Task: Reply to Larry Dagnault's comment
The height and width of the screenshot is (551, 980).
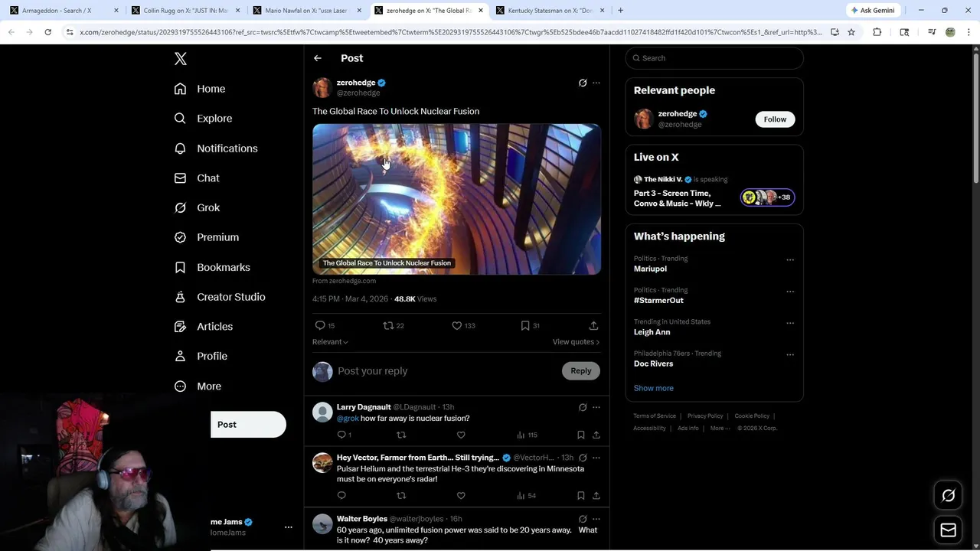Action: tap(341, 435)
